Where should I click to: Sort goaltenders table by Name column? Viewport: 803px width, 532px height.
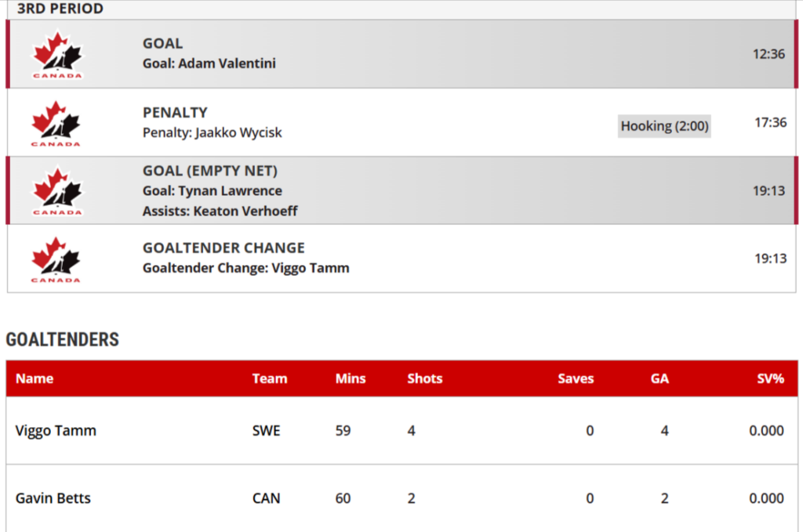[35, 378]
